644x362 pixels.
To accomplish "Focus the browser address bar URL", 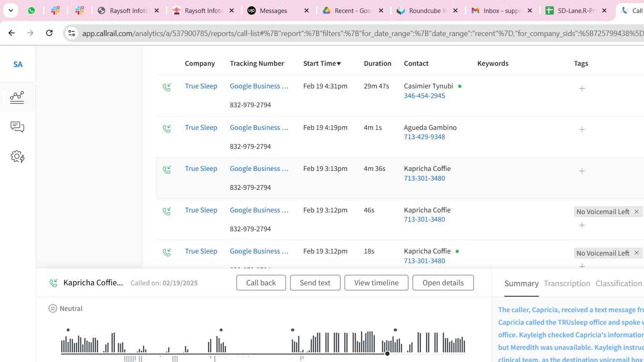I will click(362, 33).
